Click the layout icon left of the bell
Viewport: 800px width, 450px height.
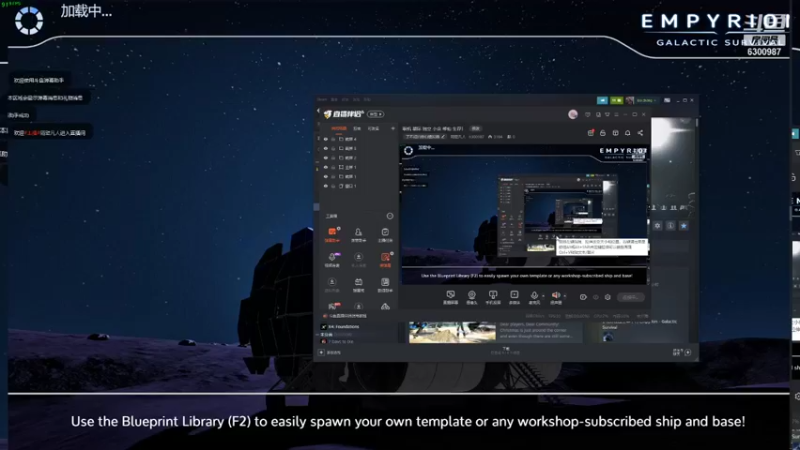click(615, 133)
